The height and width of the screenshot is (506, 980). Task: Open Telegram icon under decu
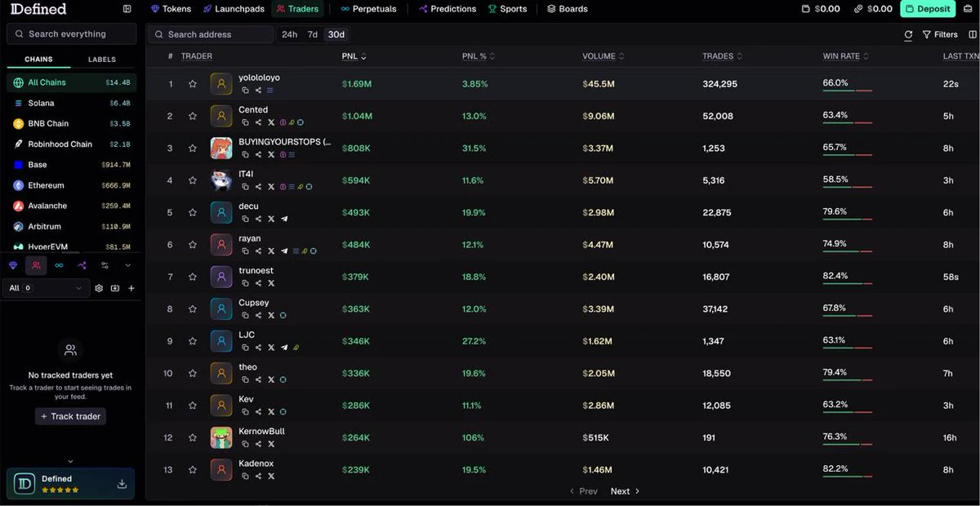pos(284,219)
